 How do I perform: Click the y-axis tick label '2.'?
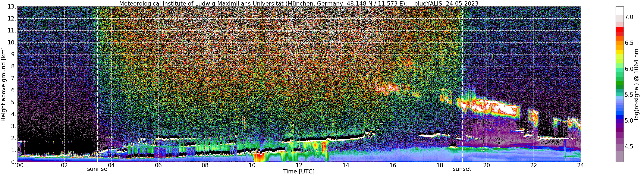point(13,138)
